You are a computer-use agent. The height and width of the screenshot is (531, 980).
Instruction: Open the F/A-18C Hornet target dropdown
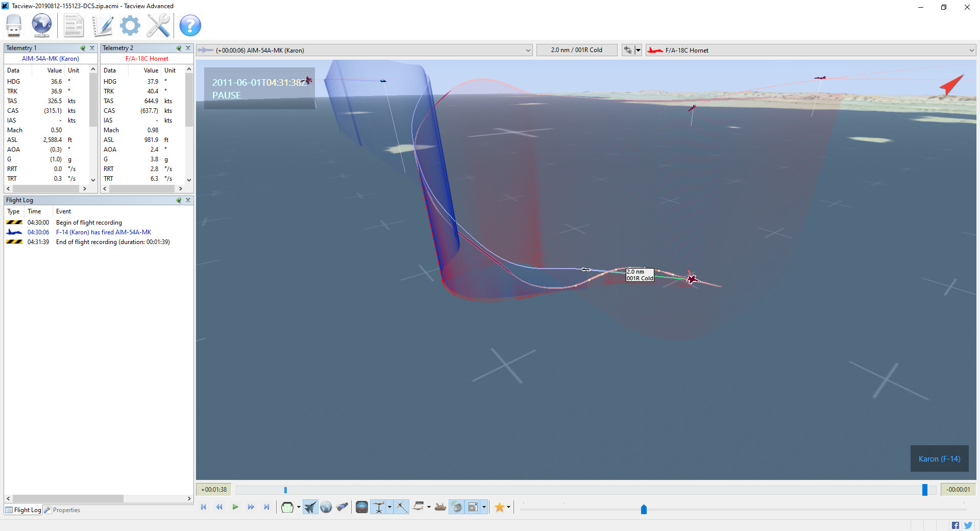(x=971, y=50)
